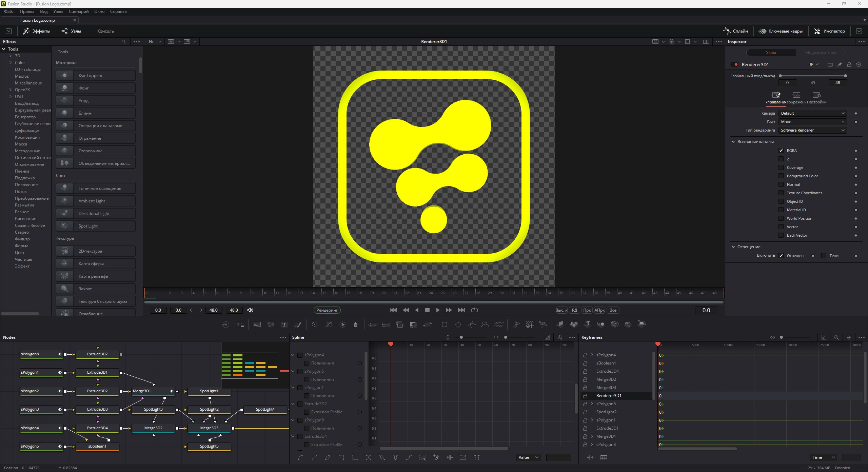Click the SpotLight4 node
Viewport: 868px width, 472px height.
coord(265,409)
